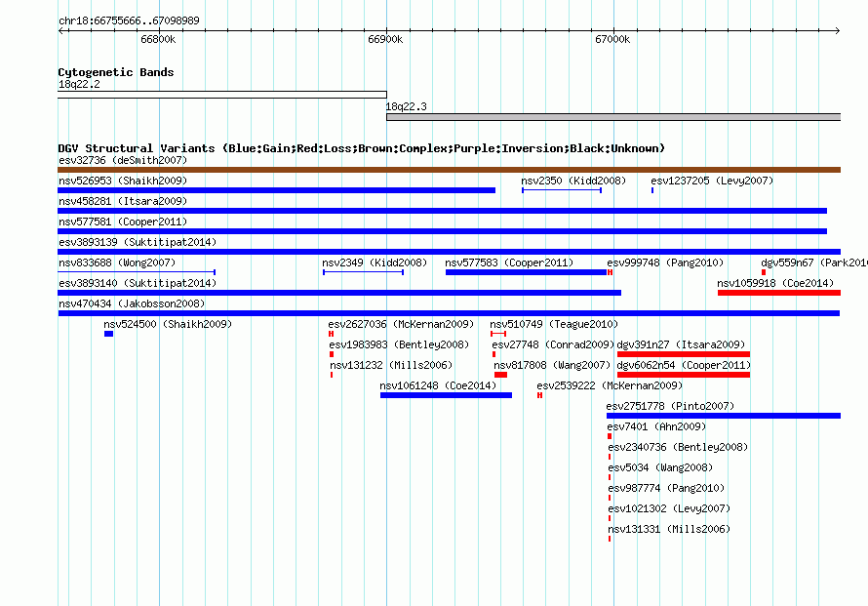Open esv987774 (Pang2010) label
The image size is (868, 606).
[666, 489]
